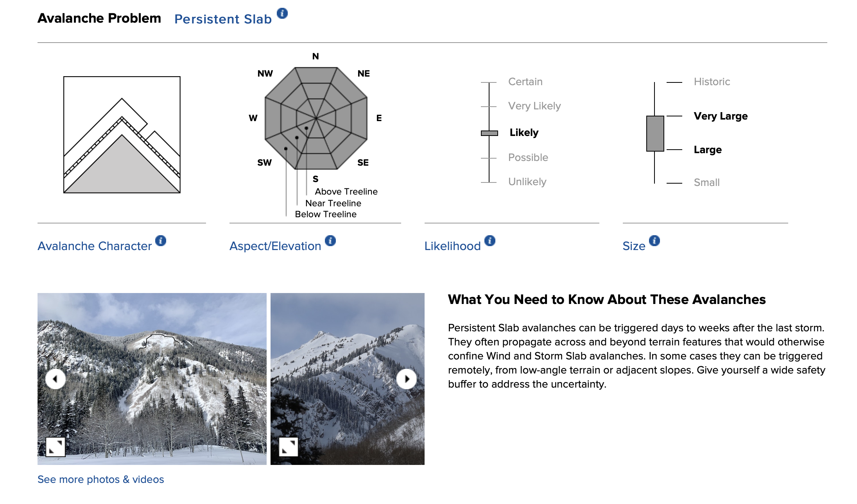The width and height of the screenshot is (857, 504).
Task: Click info icon beside Aspect/Elevation
Action: coord(330,241)
